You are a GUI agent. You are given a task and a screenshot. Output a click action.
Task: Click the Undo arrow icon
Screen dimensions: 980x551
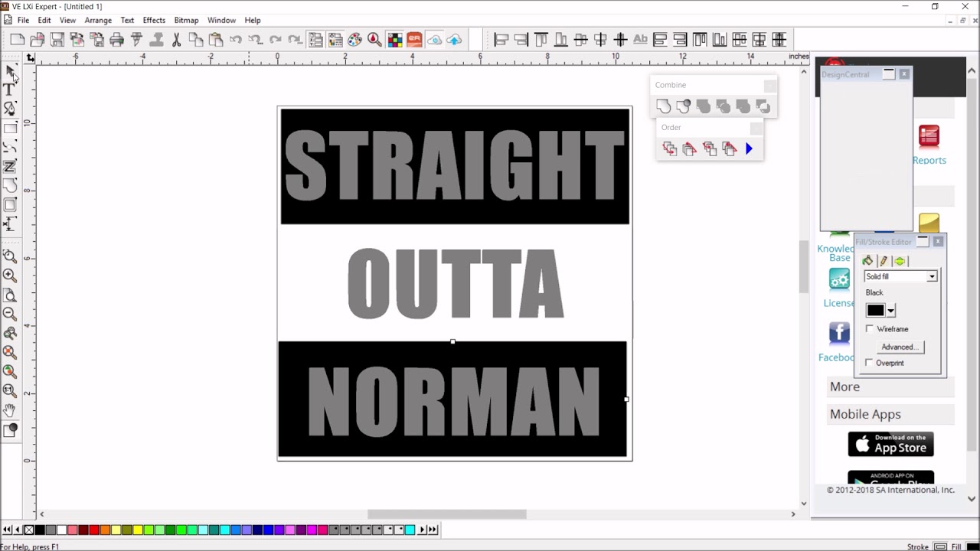(x=236, y=40)
